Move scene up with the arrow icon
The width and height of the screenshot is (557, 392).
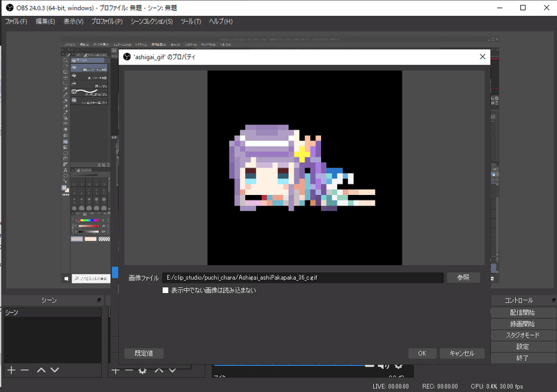click(x=41, y=370)
